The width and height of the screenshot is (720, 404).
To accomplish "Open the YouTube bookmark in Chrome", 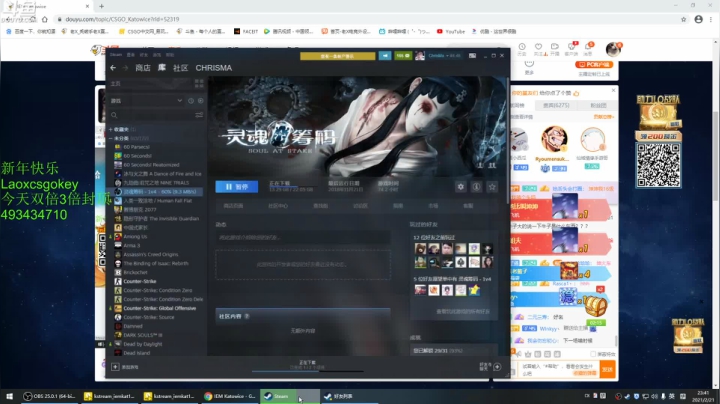I will [x=451, y=31].
